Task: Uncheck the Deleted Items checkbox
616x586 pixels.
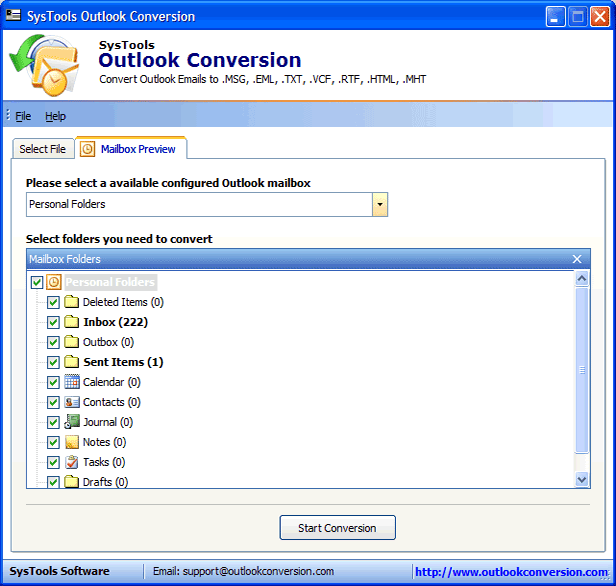Action: pyautogui.click(x=53, y=302)
